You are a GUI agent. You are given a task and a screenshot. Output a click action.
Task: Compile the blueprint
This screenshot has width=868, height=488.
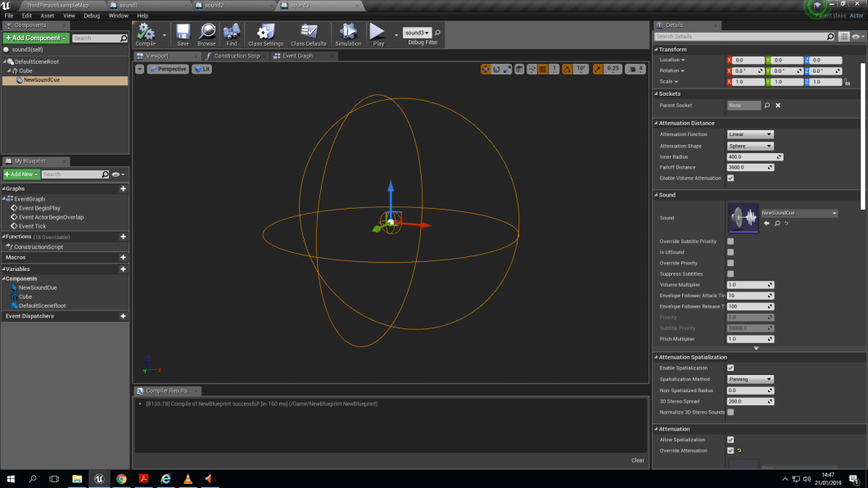click(x=146, y=34)
